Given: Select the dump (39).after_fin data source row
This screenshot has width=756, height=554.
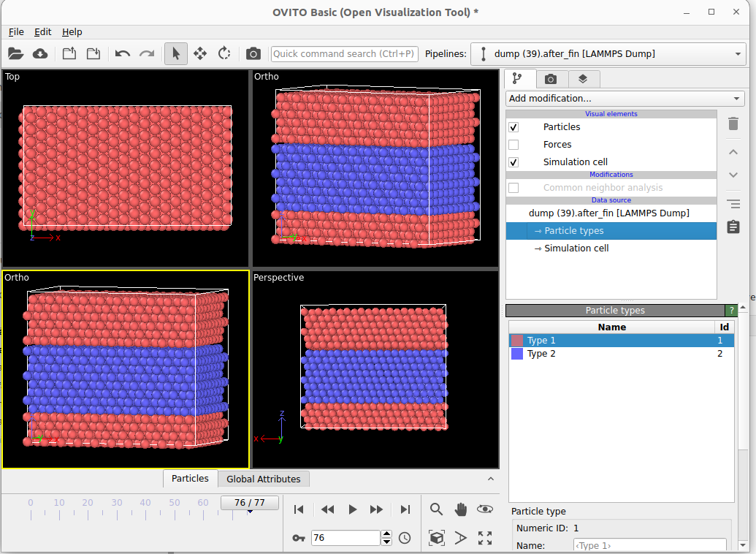Looking at the screenshot, I should (x=611, y=213).
